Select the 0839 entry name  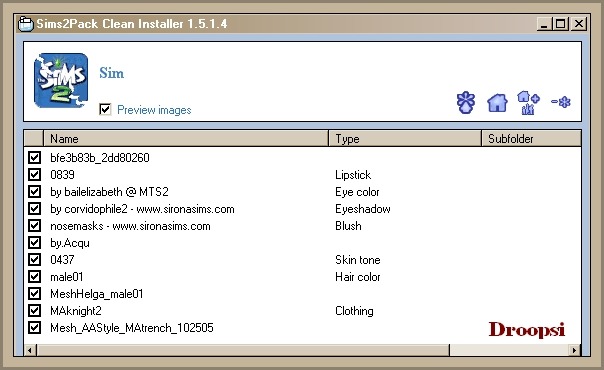click(62, 174)
